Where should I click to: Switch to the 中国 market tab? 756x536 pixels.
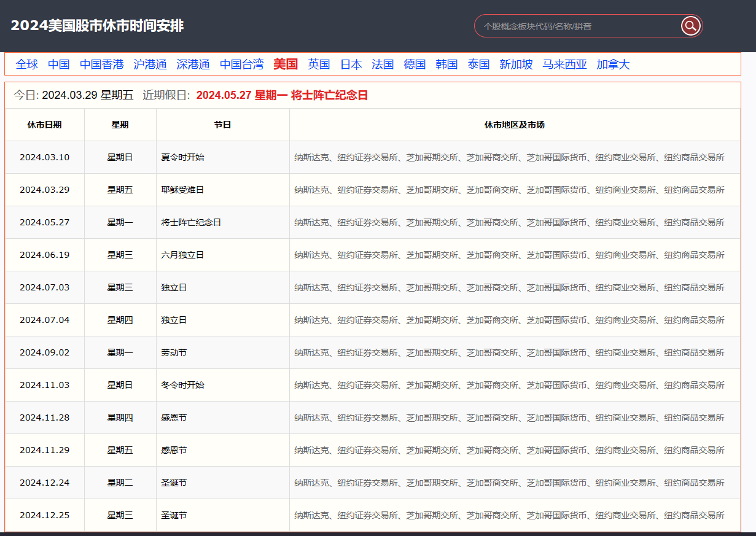59,64
